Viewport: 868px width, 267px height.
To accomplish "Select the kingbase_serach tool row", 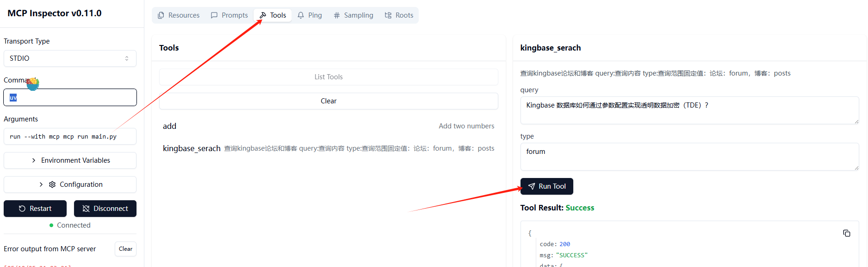I will pyautogui.click(x=329, y=148).
